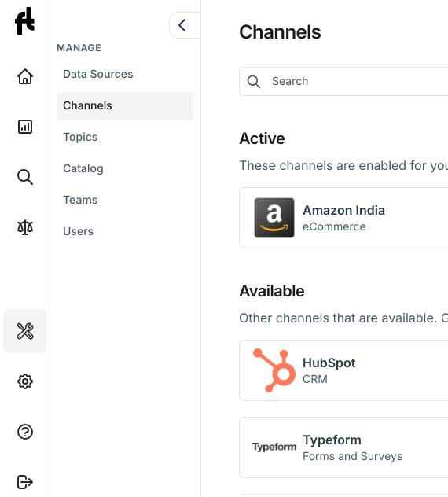Screen dimensions: 448x497
Task: Click the Active section heading
Action: click(x=262, y=138)
